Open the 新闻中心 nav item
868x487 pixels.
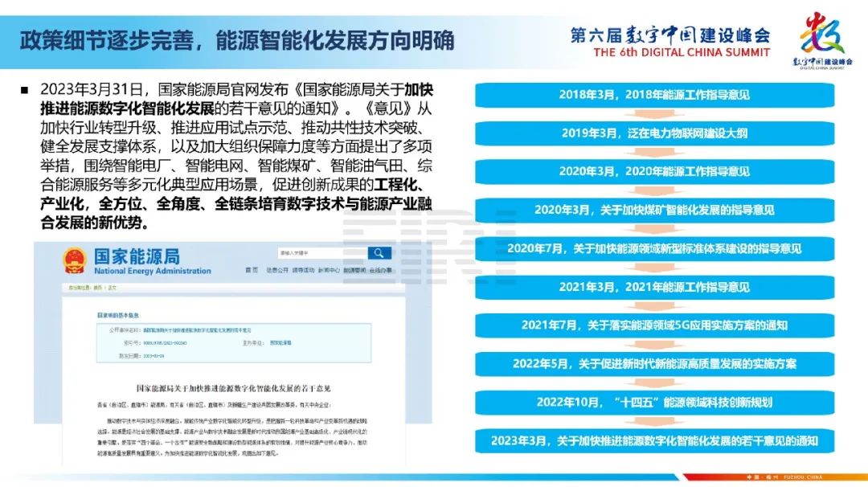coord(329,271)
